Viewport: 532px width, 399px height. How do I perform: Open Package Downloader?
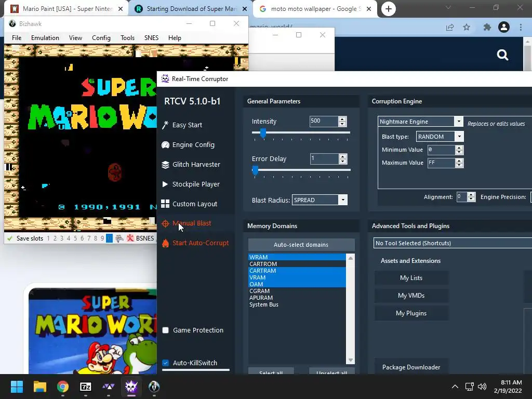(x=411, y=367)
